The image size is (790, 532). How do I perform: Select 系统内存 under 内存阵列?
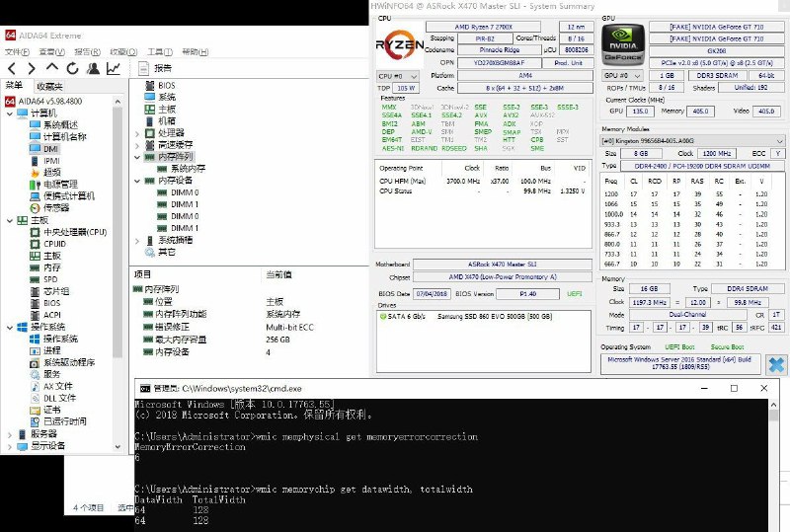point(188,168)
